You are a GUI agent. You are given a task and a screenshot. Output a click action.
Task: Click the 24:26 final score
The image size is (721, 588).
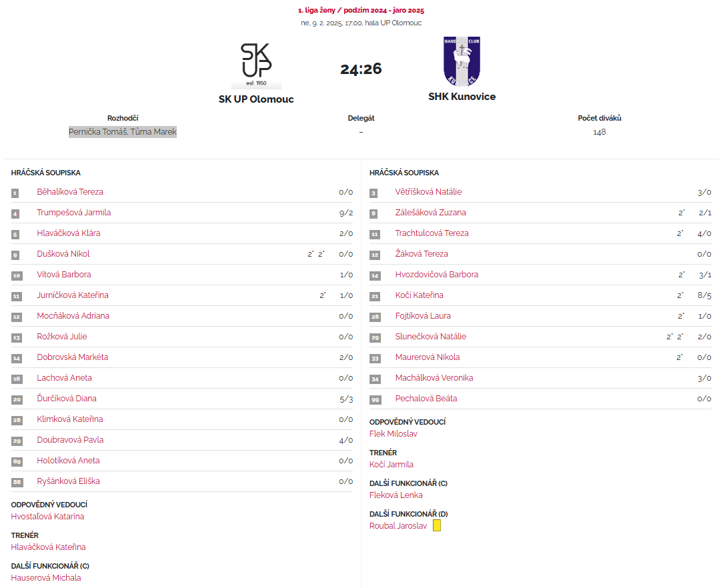pyautogui.click(x=361, y=69)
